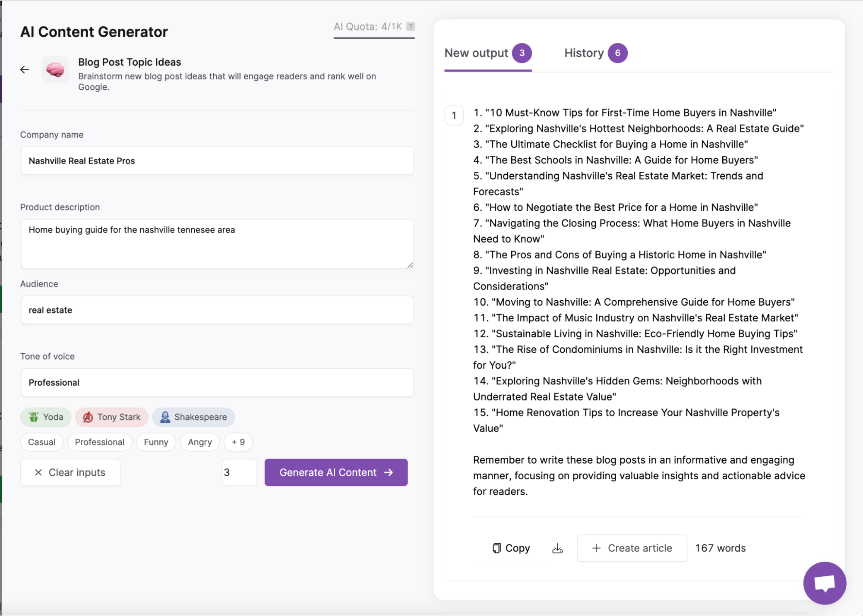The height and width of the screenshot is (616, 863).
Task: Choose the Angry tone option
Action: pyautogui.click(x=199, y=442)
